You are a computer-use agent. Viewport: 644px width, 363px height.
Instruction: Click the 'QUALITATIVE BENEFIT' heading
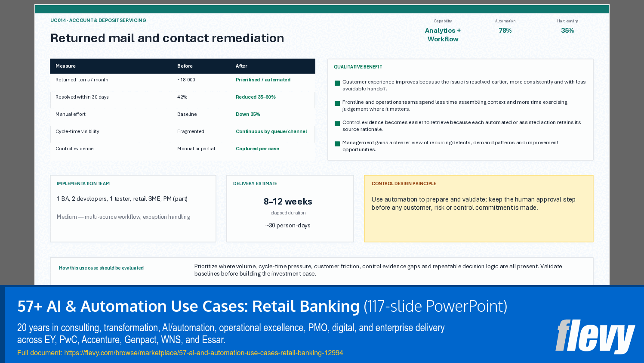[358, 67]
